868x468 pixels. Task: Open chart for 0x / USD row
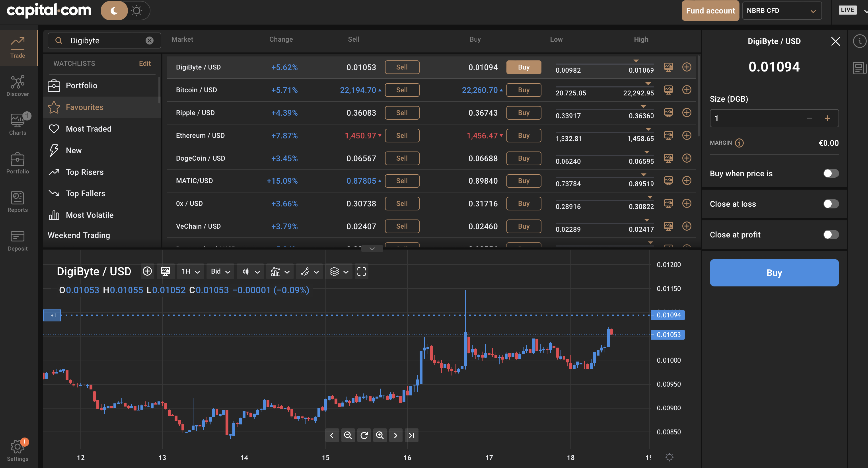tap(668, 203)
